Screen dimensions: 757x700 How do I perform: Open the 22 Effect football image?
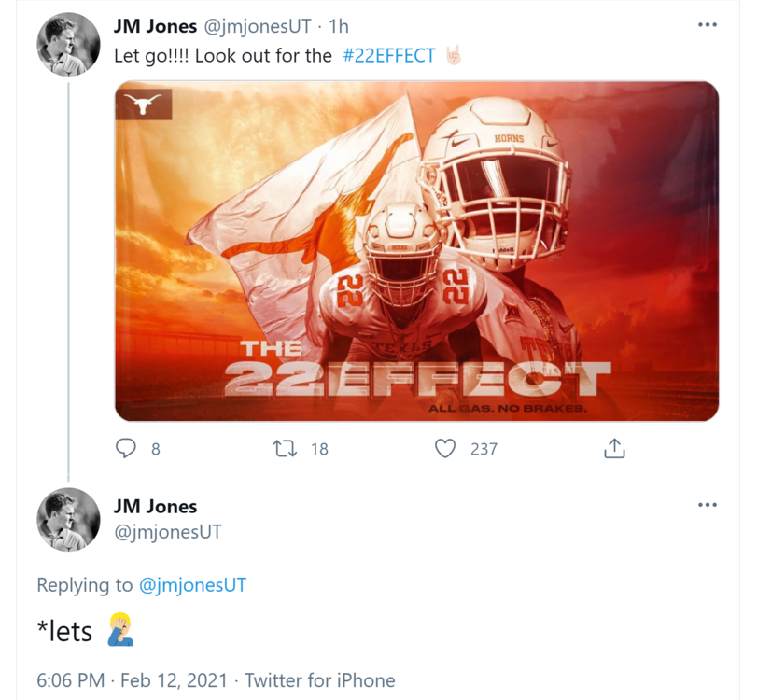point(416,251)
